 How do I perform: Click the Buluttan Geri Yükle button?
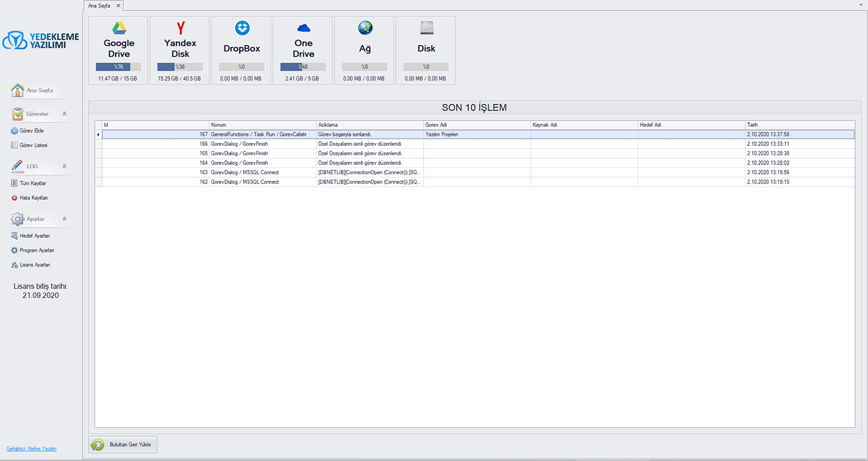[123, 444]
